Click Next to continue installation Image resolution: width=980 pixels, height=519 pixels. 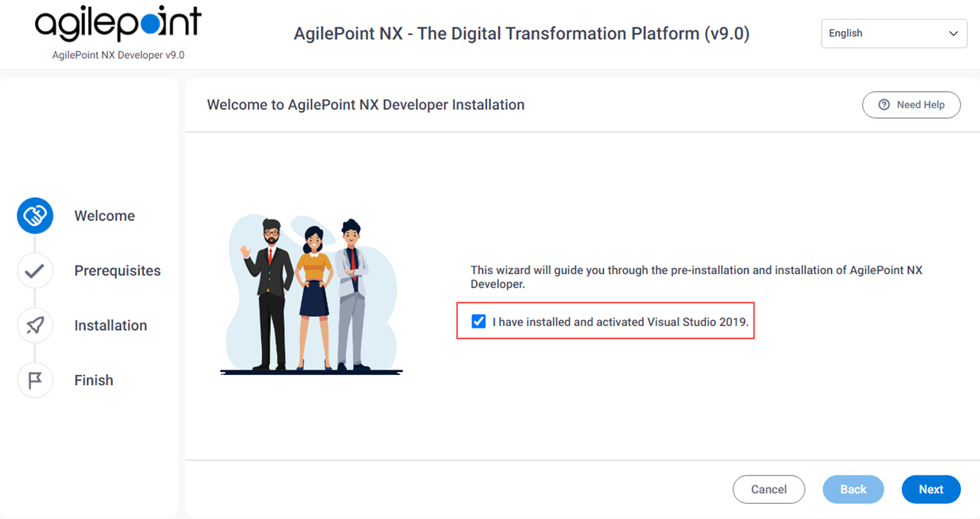pos(931,489)
